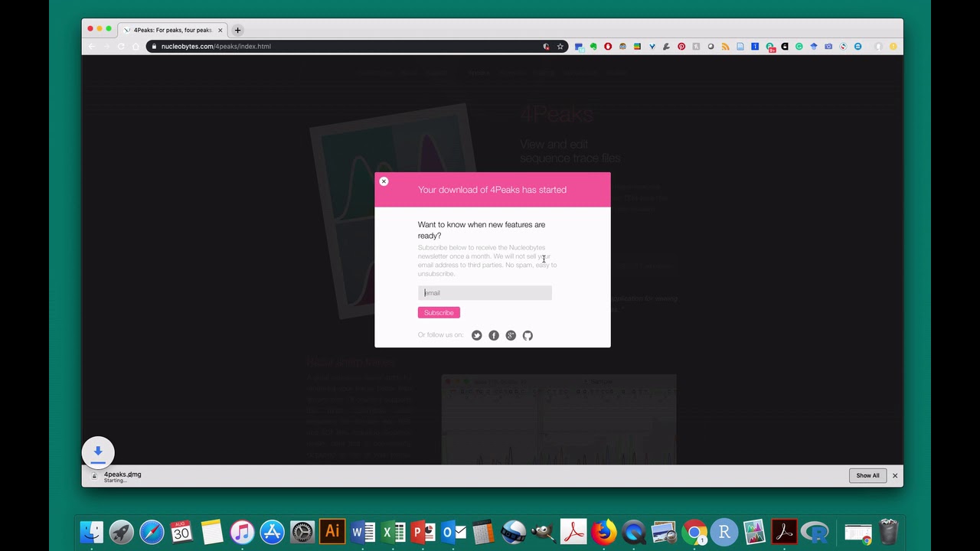Click the address bar URL

[216, 47]
